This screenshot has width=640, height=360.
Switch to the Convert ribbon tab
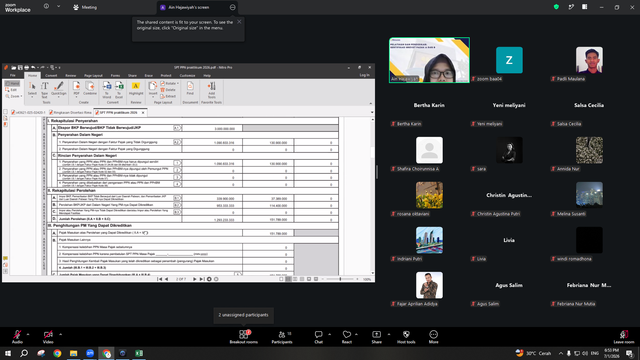[x=51, y=76]
